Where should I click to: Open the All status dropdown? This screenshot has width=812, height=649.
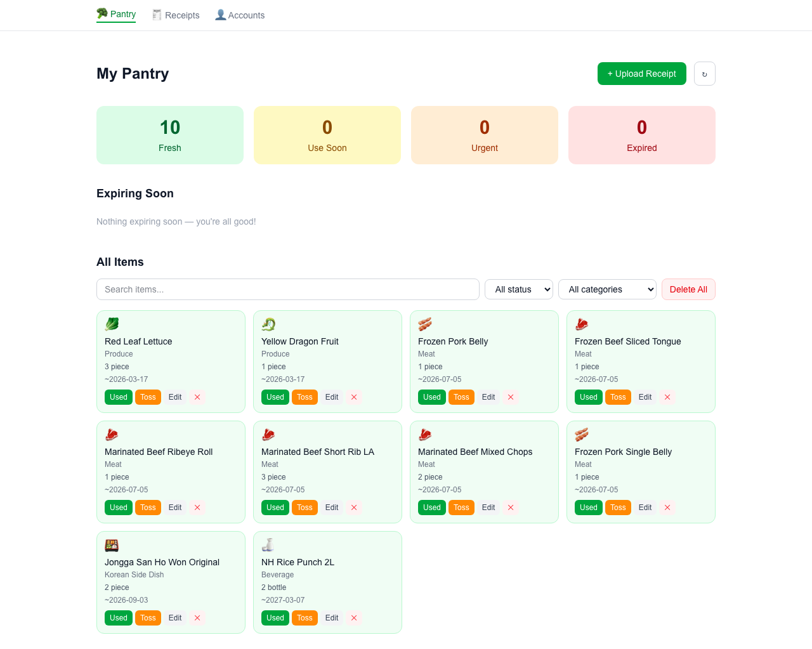click(x=518, y=289)
